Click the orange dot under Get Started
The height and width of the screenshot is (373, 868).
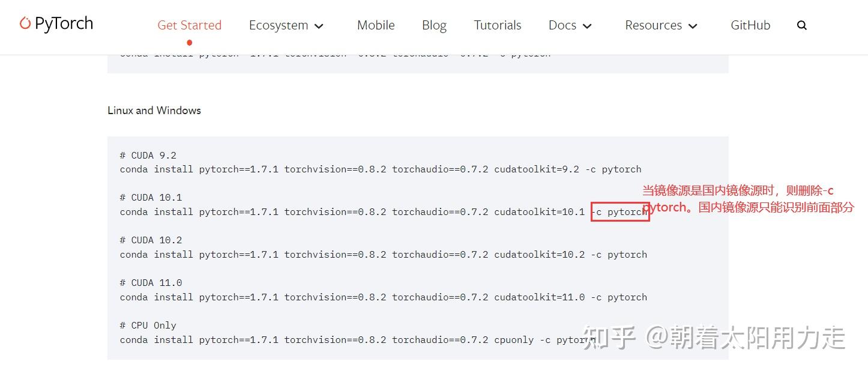coord(189,43)
